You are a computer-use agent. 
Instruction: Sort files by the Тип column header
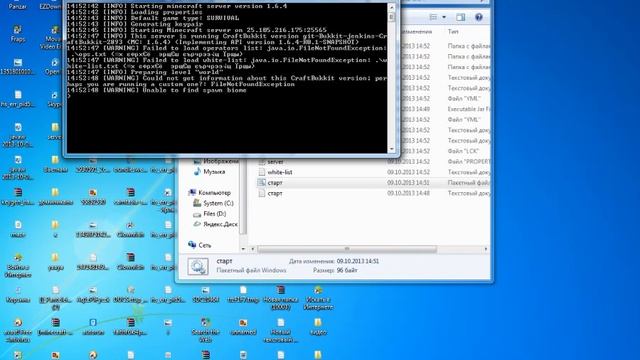coord(453,31)
